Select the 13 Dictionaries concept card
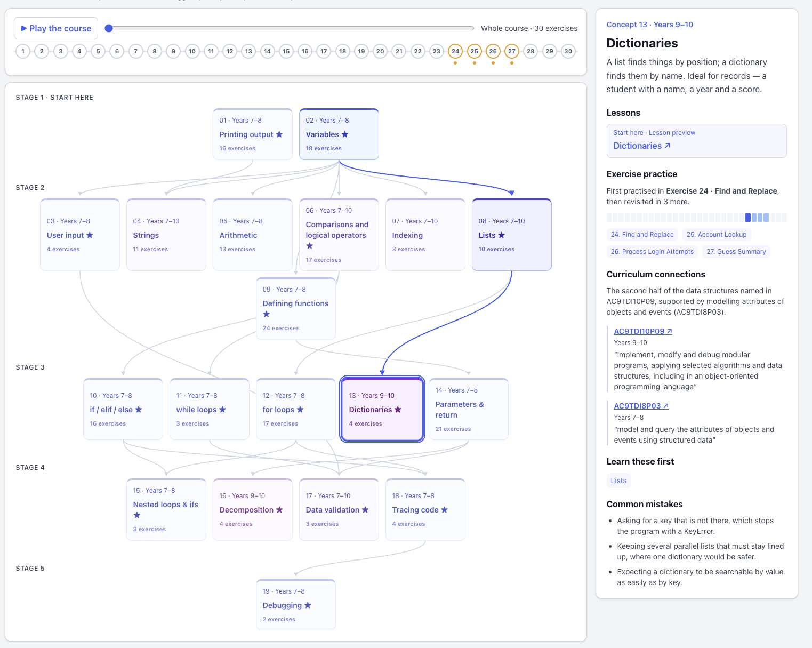Image resolution: width=812 pixels, height=648 pixels. tap(382, 409)
